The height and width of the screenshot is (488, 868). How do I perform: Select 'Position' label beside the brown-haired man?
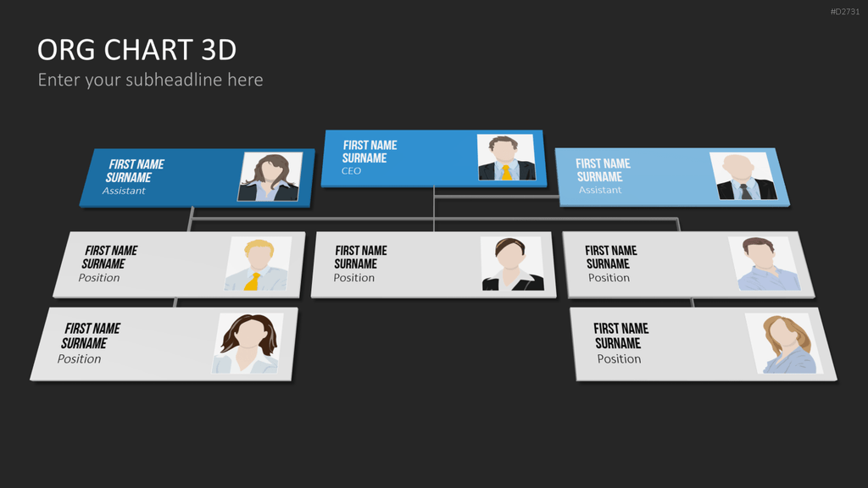tap(609, 278)
